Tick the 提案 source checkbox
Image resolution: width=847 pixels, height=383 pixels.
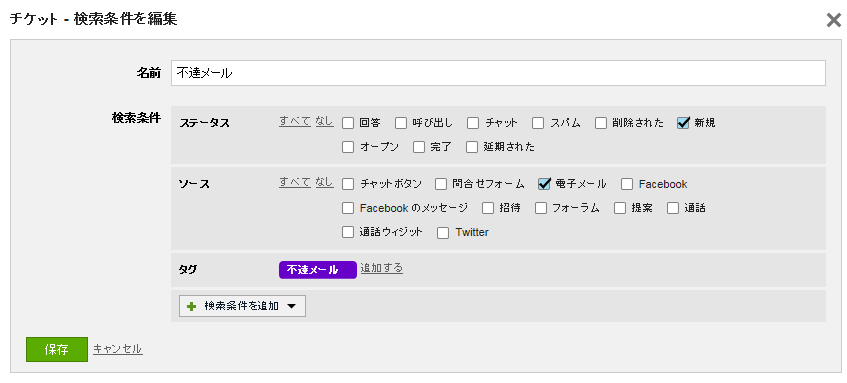click(x=620, y=208)
